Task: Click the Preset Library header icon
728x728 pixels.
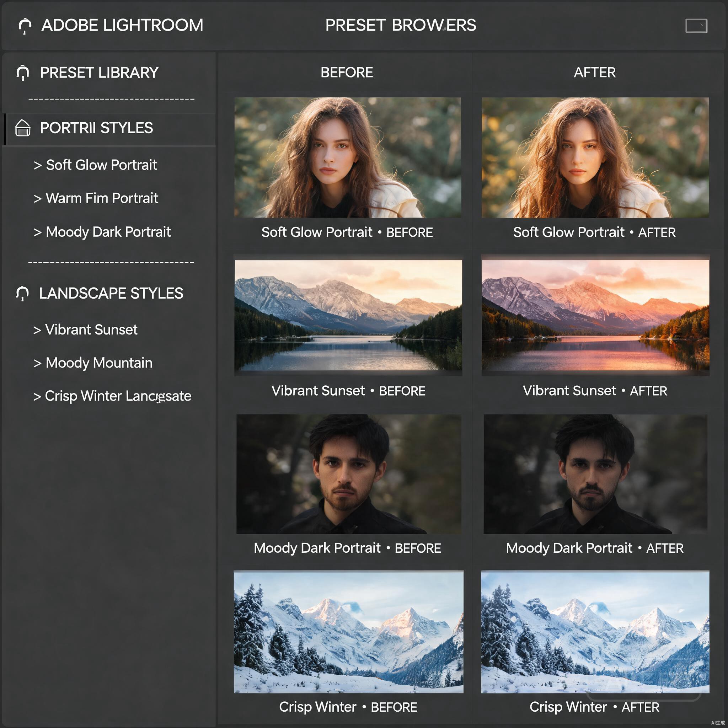Action: (x=23, y=73)
